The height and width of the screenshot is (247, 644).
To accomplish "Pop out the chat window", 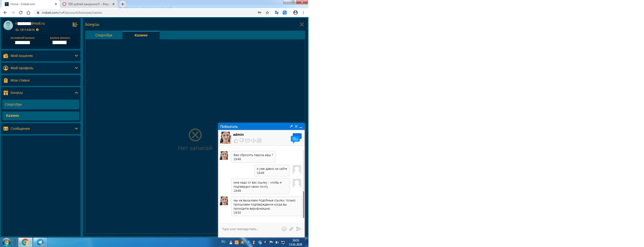I will click(x=291, y=127).
